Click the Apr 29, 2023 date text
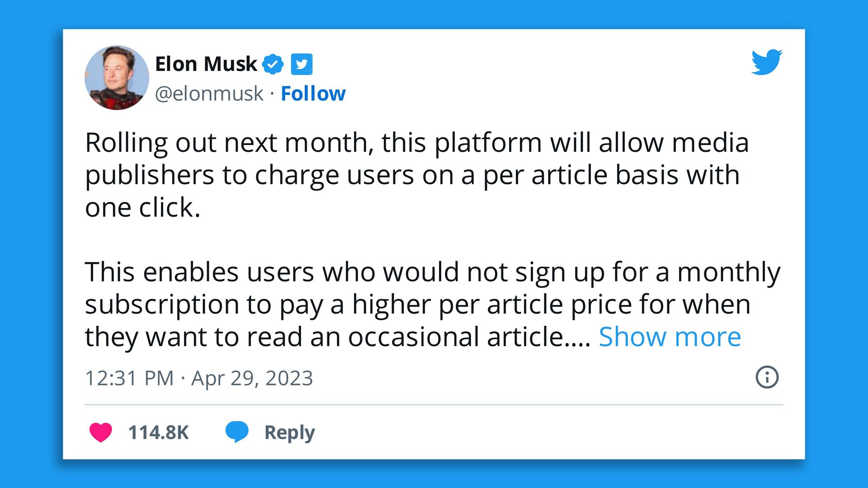Image resolution: width=868 pixels, height=488 pixels. 252,378
